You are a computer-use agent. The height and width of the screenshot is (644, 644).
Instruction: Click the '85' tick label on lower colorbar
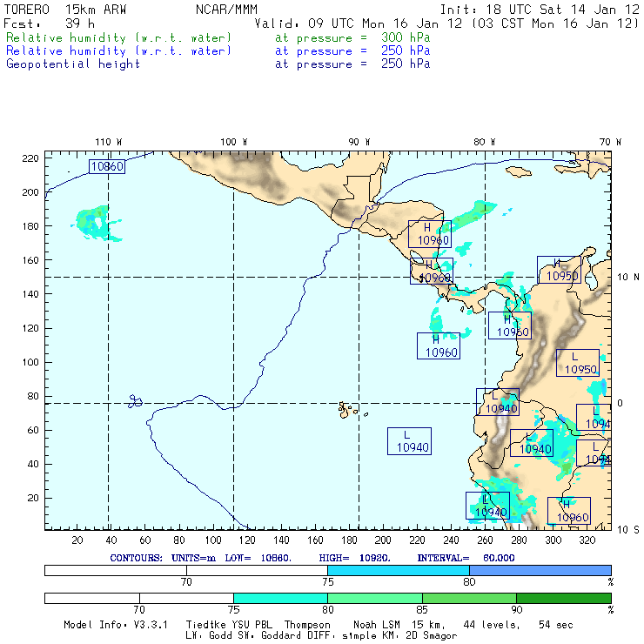422,610
